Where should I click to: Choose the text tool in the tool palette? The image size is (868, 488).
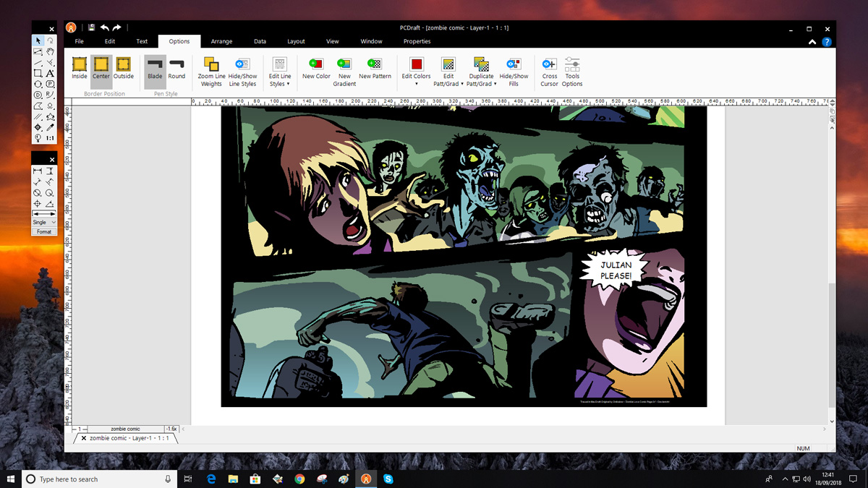coord(50,73)
